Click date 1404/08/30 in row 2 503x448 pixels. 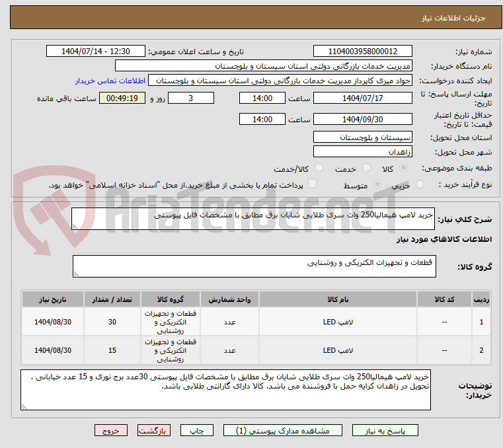[x=53, y=350]
